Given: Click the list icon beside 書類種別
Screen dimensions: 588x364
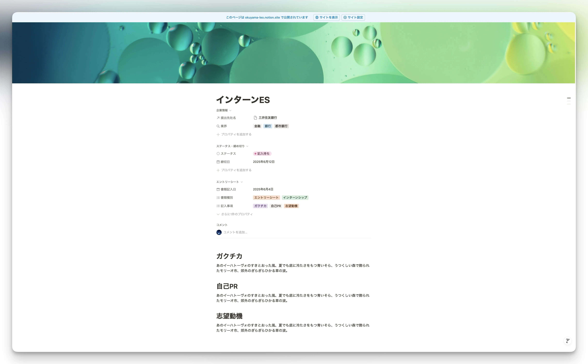Looking at the screenshot, I should coord(218,197).
